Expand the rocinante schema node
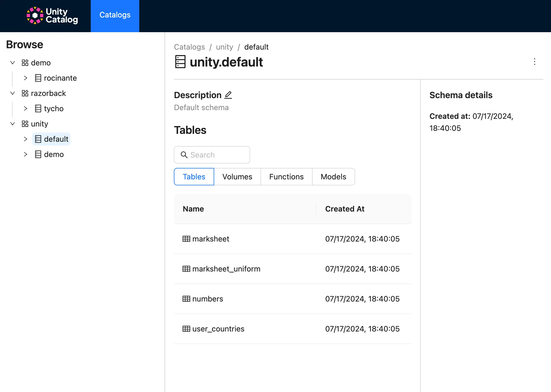This screenshot has height=392, width=551. (26, 78)
